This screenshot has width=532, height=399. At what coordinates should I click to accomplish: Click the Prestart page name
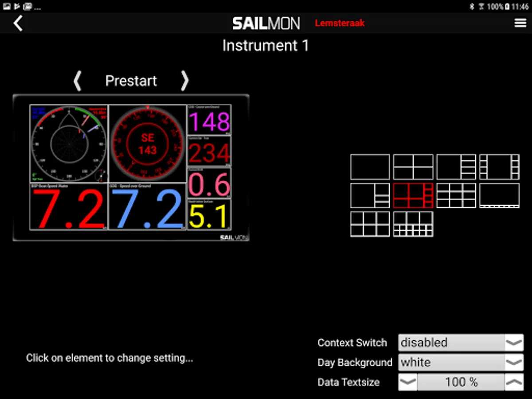point(131,81)
